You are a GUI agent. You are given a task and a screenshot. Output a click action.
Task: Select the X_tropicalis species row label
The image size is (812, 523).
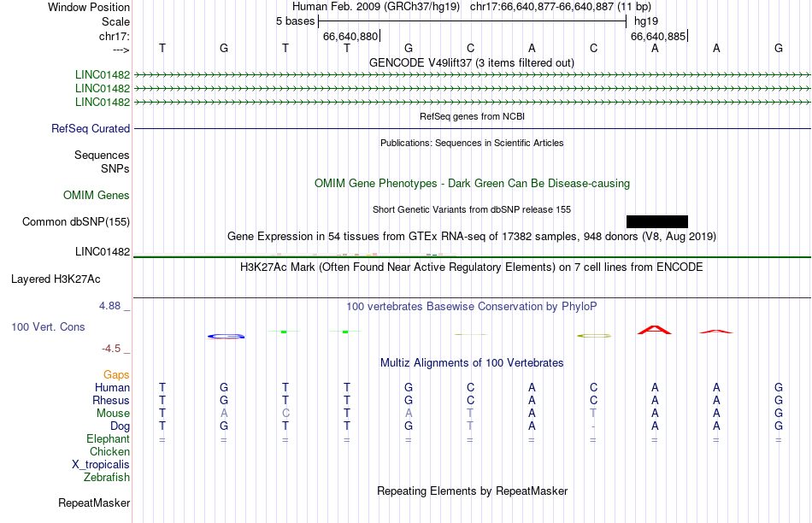pyautogui.click(x=101, y=465)
